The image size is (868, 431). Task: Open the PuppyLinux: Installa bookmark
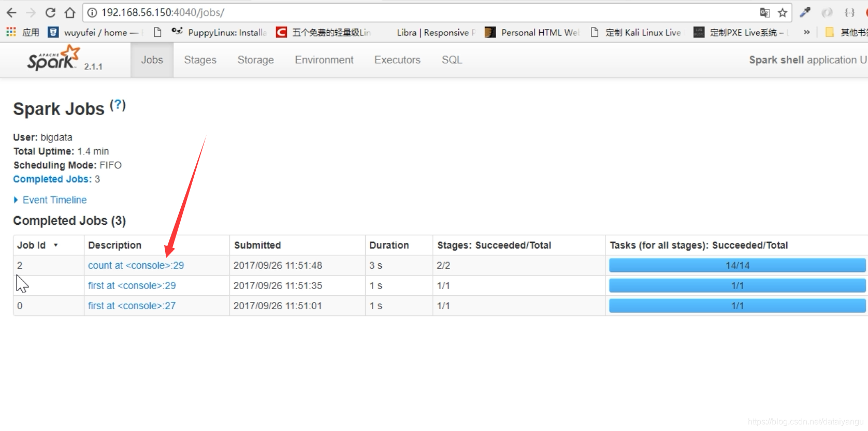[x=219, y=32]
